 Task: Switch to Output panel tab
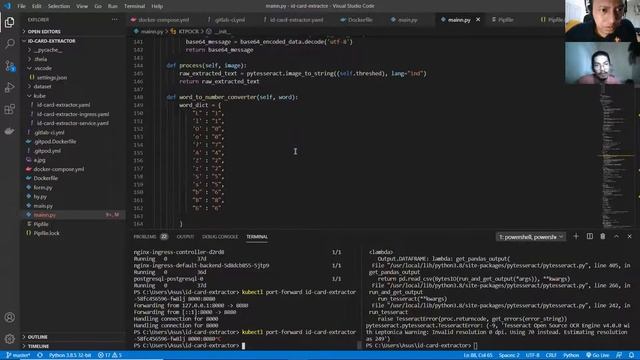click(x=185, y=237)
